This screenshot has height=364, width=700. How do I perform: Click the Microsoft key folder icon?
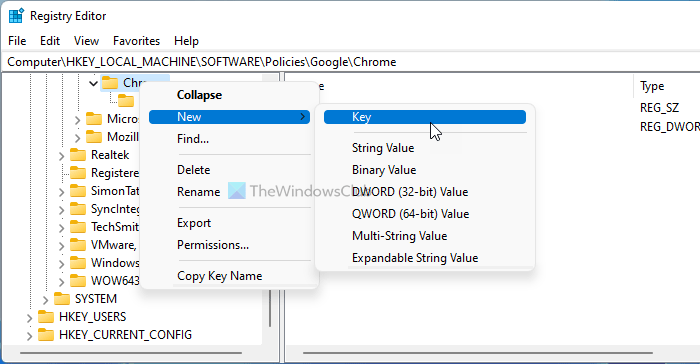coord(94,119)
